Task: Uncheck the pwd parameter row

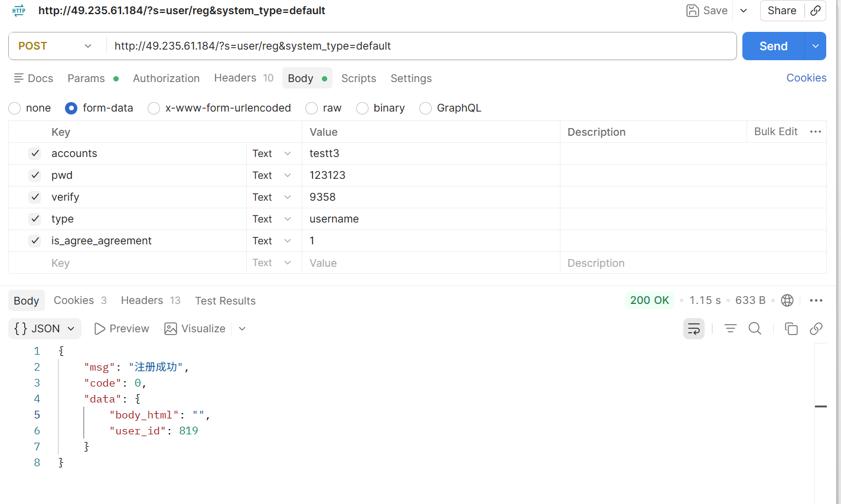Action: pos(35,175)
